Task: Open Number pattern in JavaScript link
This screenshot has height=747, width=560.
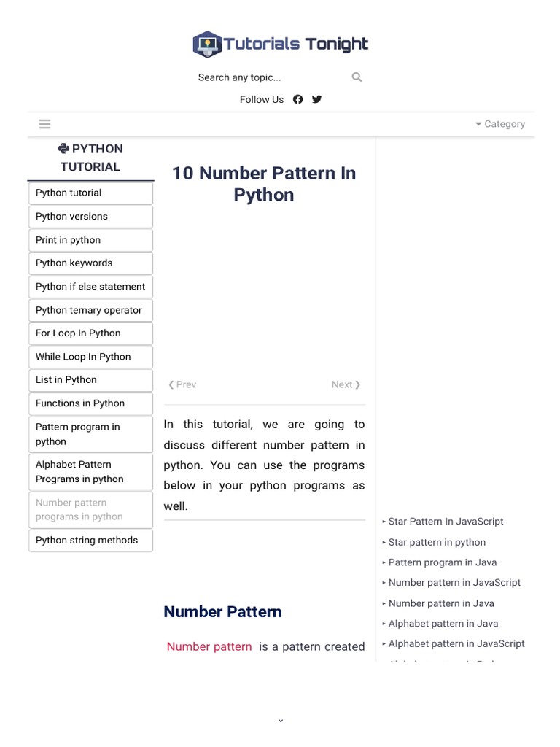Action: point(454,583)
